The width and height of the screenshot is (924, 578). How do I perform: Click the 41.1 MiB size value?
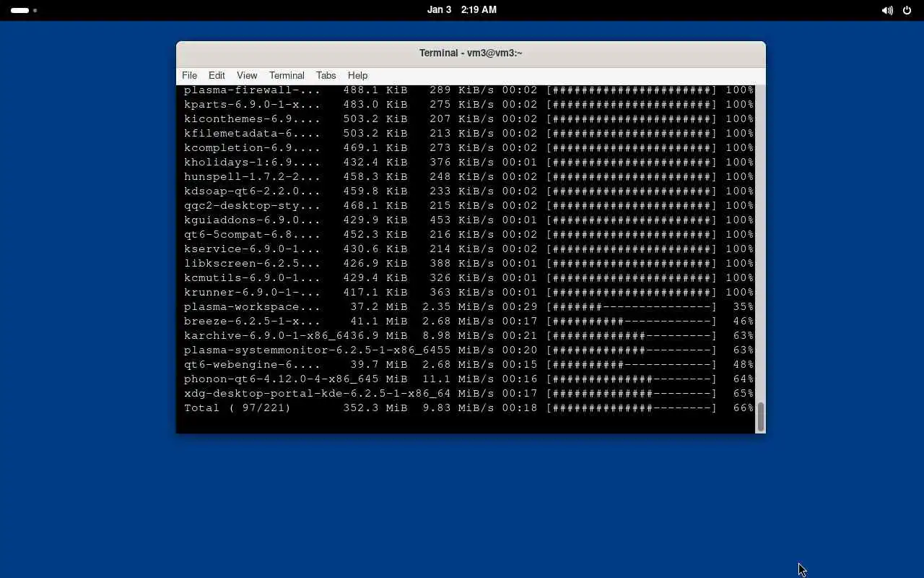coord(378,322)
